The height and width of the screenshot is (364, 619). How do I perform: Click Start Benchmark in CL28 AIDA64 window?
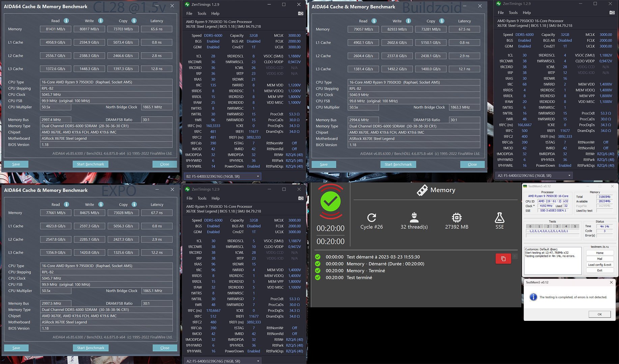[90, 164]
